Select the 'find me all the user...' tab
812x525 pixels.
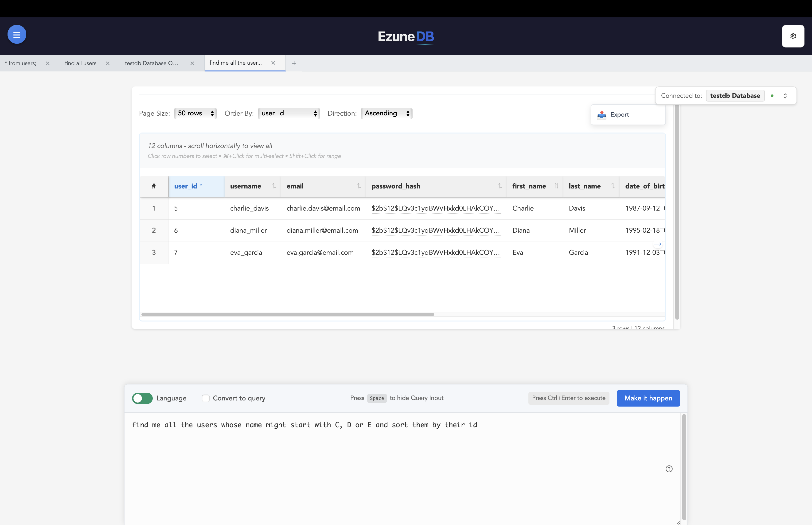(236, 63)
